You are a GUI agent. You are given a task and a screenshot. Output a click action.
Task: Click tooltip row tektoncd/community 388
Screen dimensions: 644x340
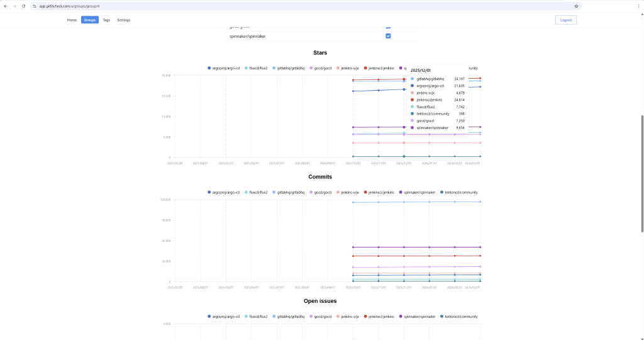(x=438, y=114)
